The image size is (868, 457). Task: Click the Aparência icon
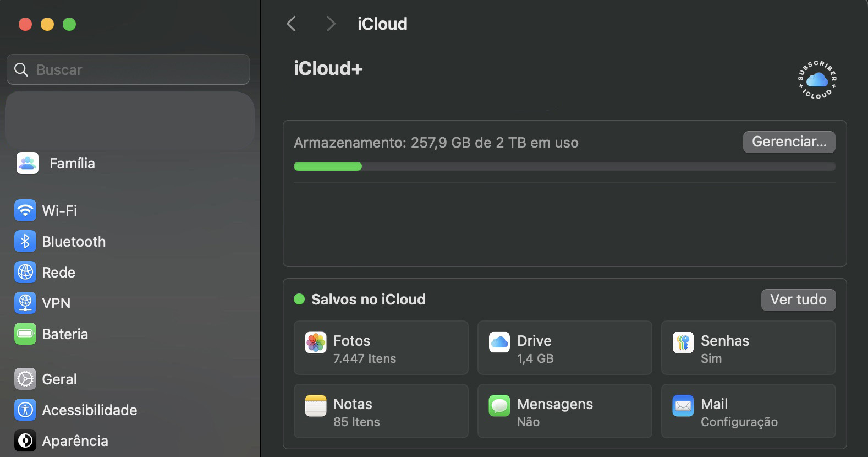[x=25, y=440]
